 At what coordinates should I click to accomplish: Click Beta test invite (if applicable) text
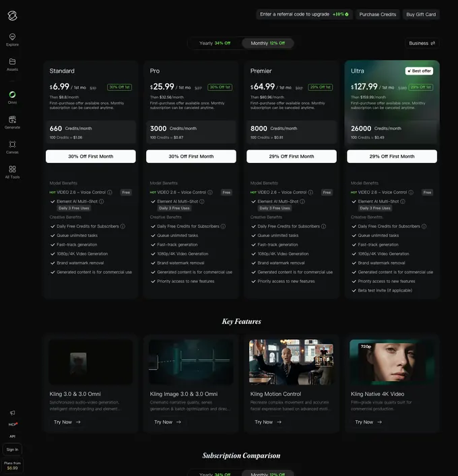[385, 291]
